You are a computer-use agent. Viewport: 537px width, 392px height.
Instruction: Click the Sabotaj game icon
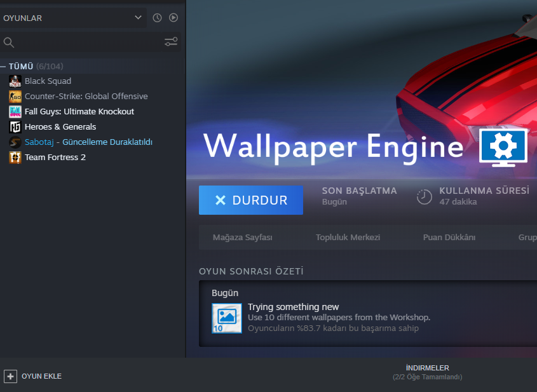[x=15, y=142]
